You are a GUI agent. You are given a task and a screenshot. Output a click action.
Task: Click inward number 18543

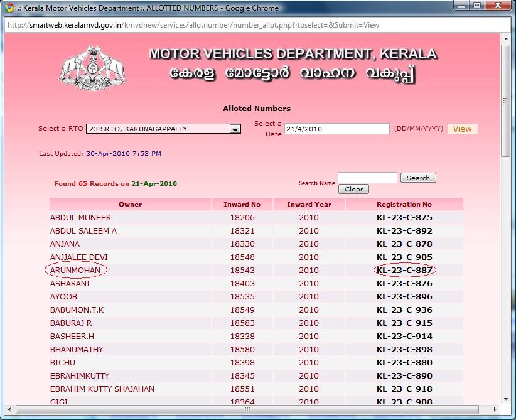(x=242, y=270)
